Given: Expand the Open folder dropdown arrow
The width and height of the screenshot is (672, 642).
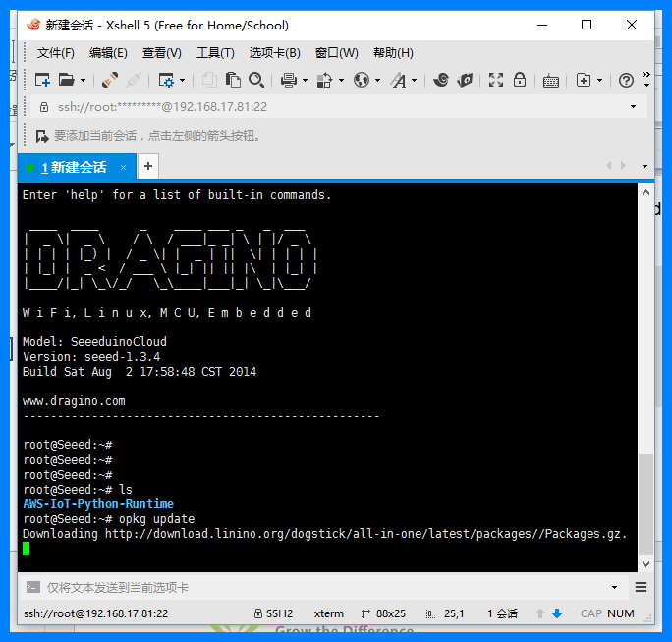Looking at the screenshot, I should pos(84,81).
